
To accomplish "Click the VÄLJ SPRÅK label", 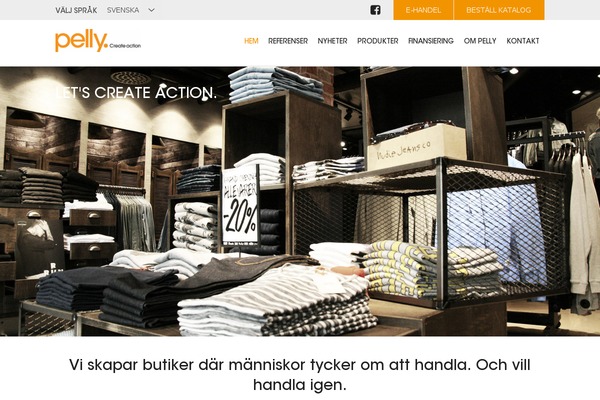I will 76,10.
